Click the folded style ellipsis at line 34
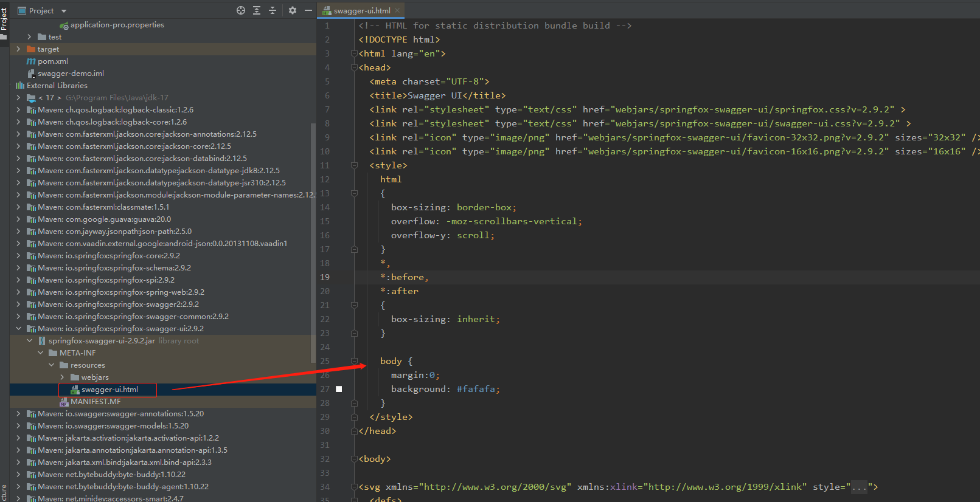This screenshot has width=980, height=502. pos(859,487)
